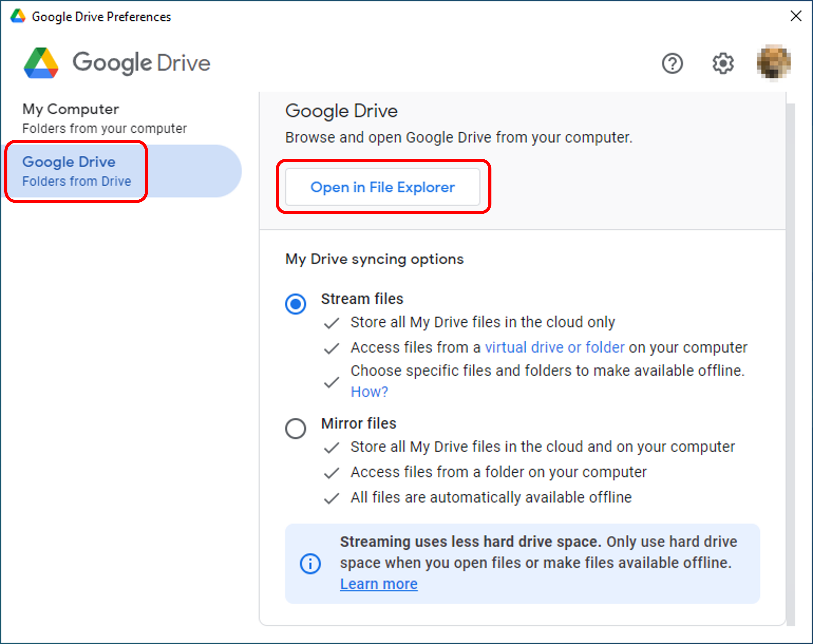813x644 pixels.
Task: Click the account profile avatar
Action: 774,63
